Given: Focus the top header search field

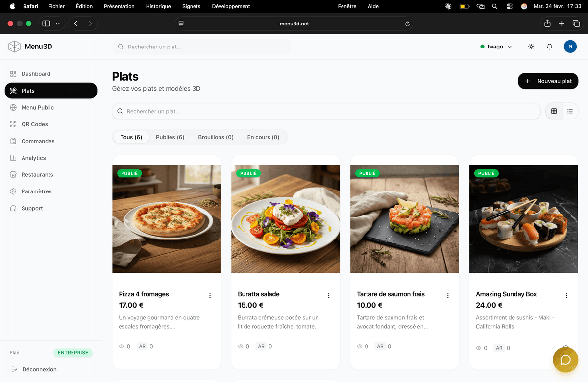Looking at the screenshot, I should pos(202,47).
